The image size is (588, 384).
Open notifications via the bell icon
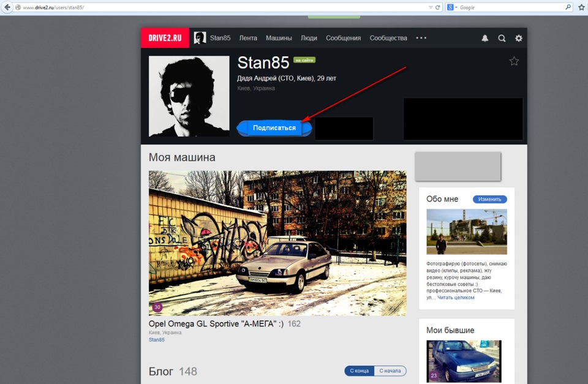tap(485, 38)
